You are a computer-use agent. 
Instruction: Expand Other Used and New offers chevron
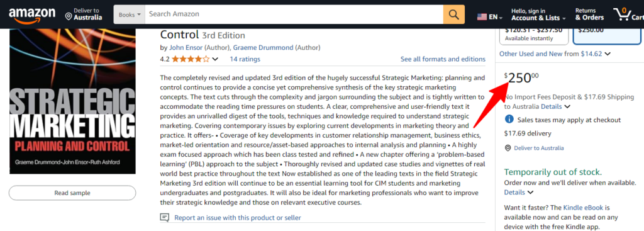click(x=608, y=54)
